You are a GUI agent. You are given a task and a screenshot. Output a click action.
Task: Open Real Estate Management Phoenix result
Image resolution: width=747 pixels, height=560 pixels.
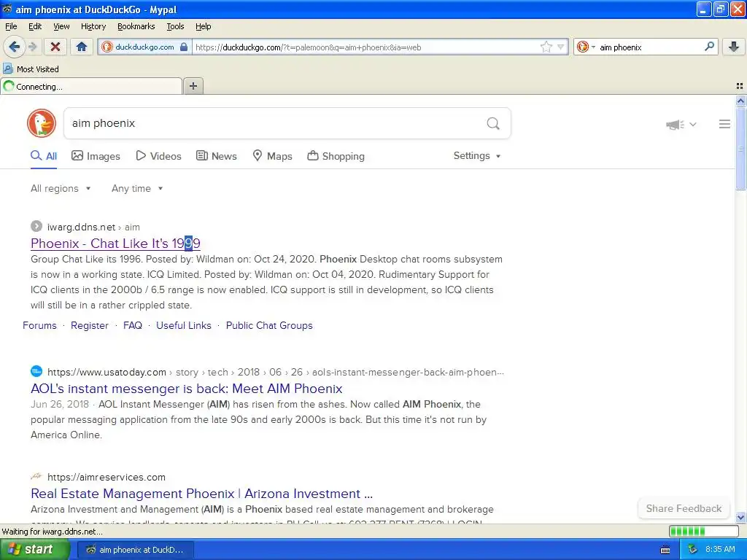[x=201, y=494]
